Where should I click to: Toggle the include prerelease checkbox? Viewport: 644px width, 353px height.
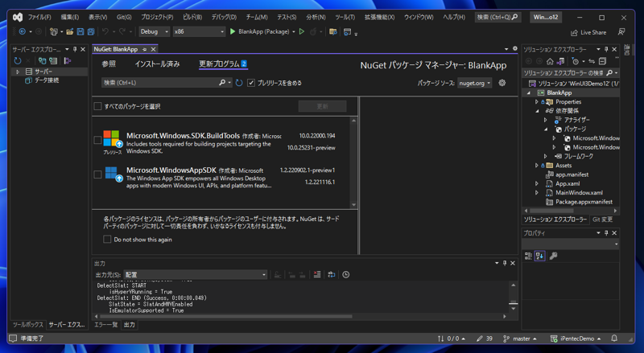(251, 83)
